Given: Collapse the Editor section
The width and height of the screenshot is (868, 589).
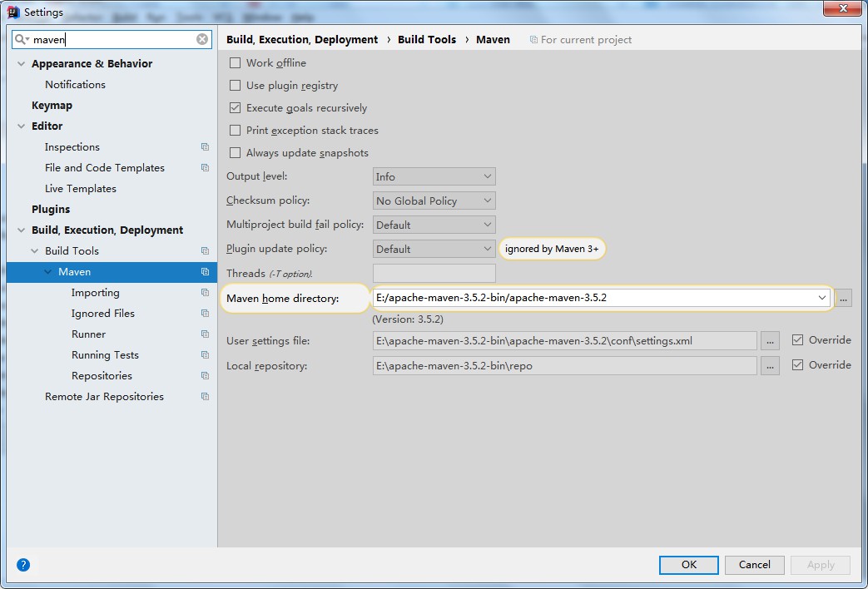Looking at the screenshot, I should (21, 126).
